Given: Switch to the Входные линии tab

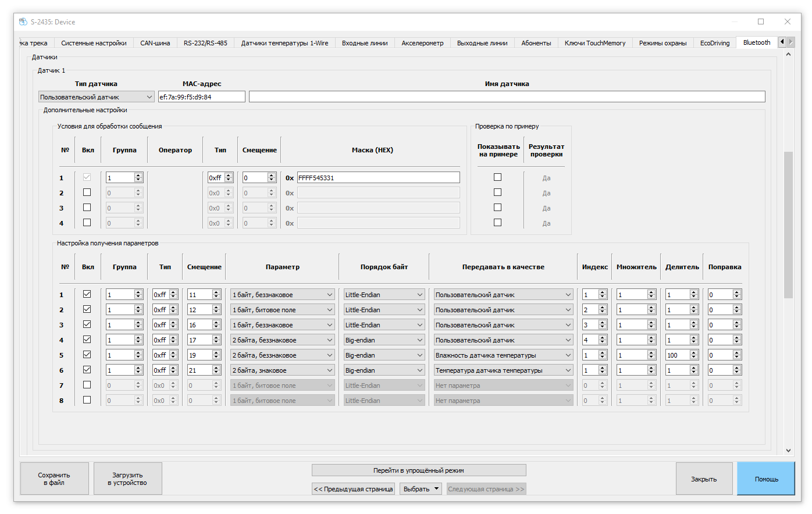Looking at the screenshot, I should [x=365, y=43].
